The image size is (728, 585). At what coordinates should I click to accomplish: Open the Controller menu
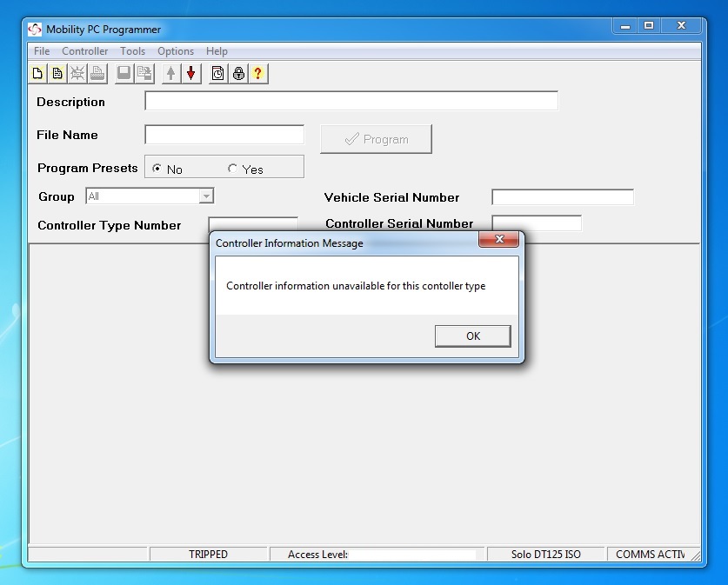tap(84, 51)
